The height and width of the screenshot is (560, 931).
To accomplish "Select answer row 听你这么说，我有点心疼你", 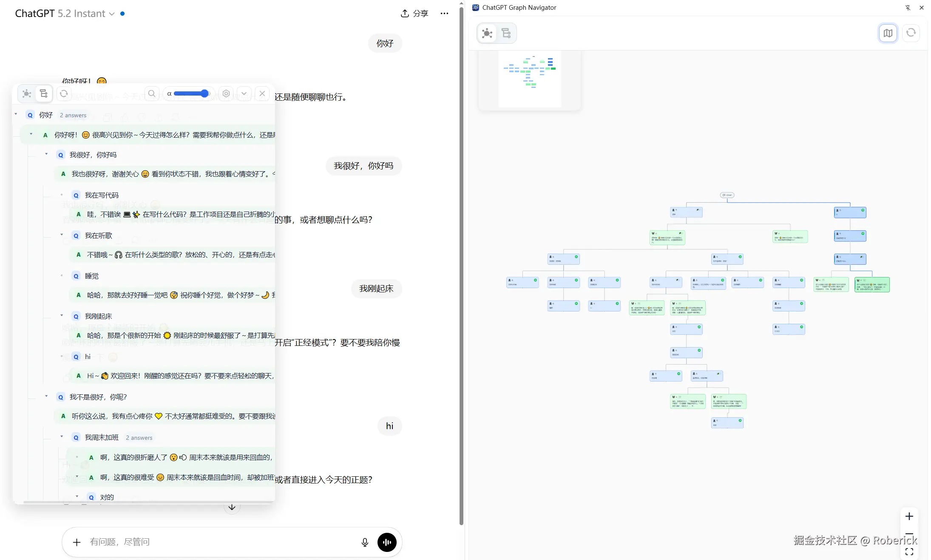I will coord(166,416).
